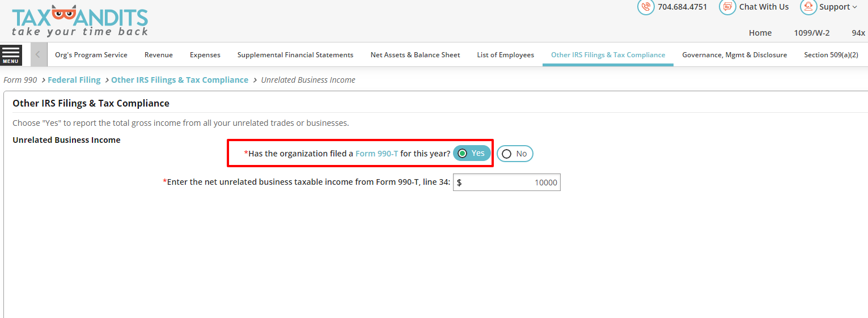The height and width of the screenshot is (318, 868).
Task: Open the Form 990-T link
Action: [376, 154]
